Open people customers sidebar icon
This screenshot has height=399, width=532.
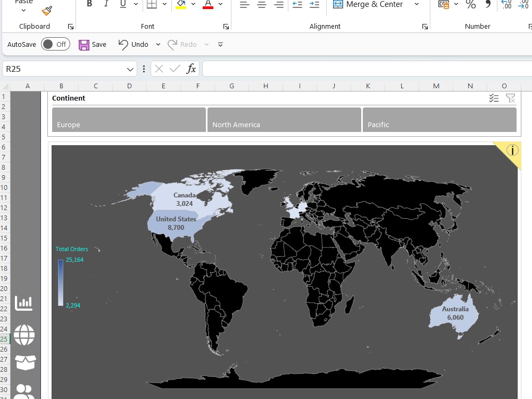24,391
